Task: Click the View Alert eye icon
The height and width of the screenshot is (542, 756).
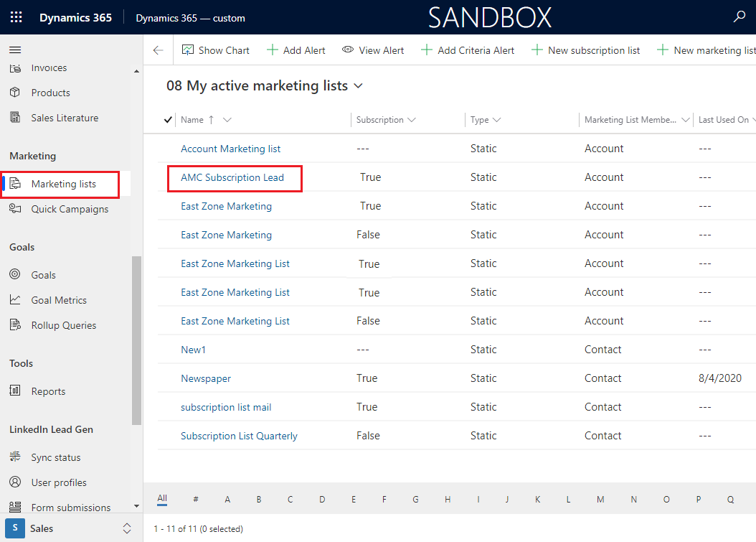Action: [348, 50]
